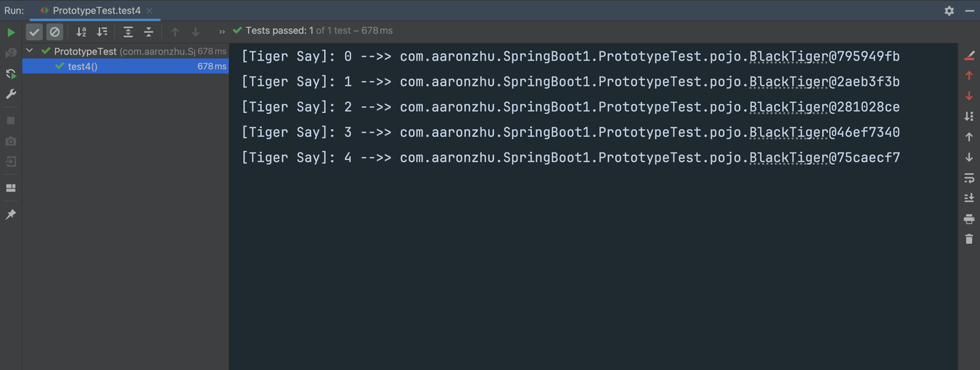
Task: Sort tests by duration
Action: (x=102, y=32)
